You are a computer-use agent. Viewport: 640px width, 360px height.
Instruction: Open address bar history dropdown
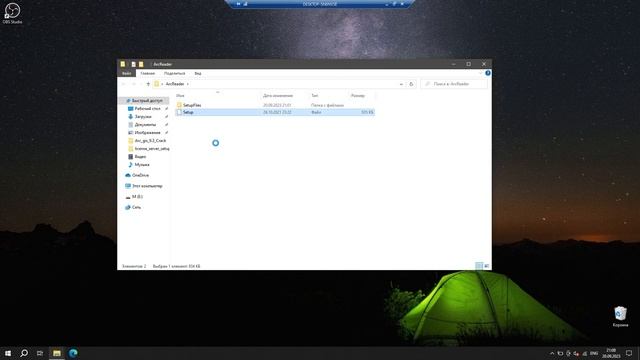point(401,84)
